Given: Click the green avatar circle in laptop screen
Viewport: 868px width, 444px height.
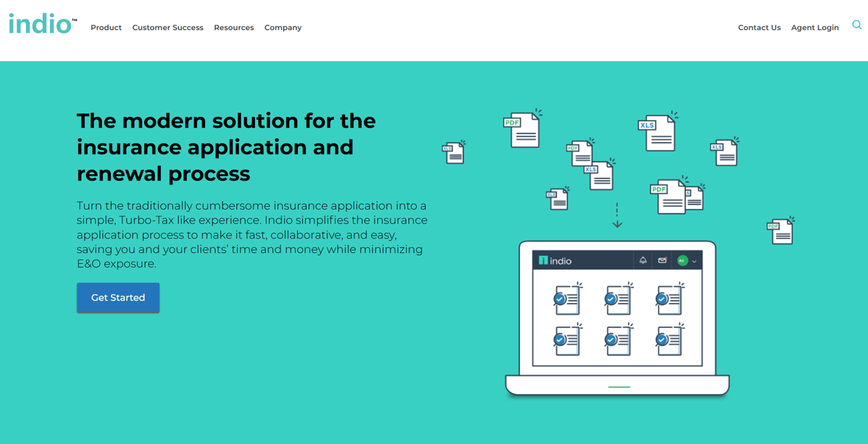Looking at the screenshot, I should 682,260.
